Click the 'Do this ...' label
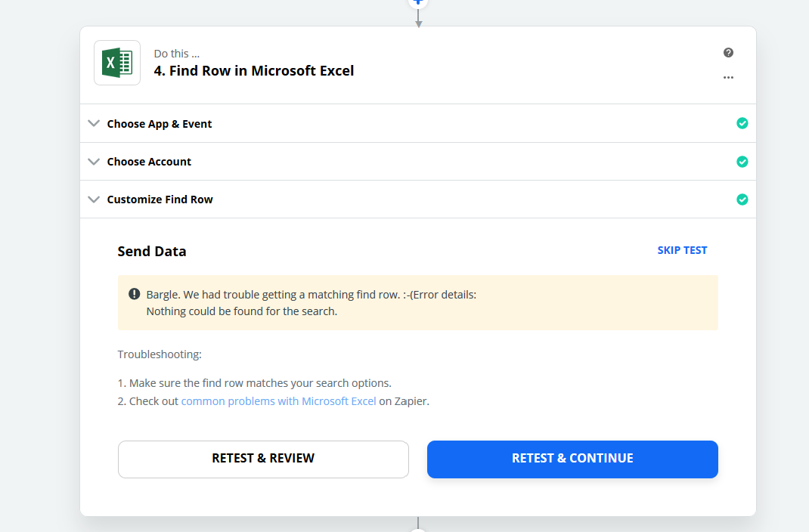This screenshot has height=532, width=809. [x=176, y=54]
